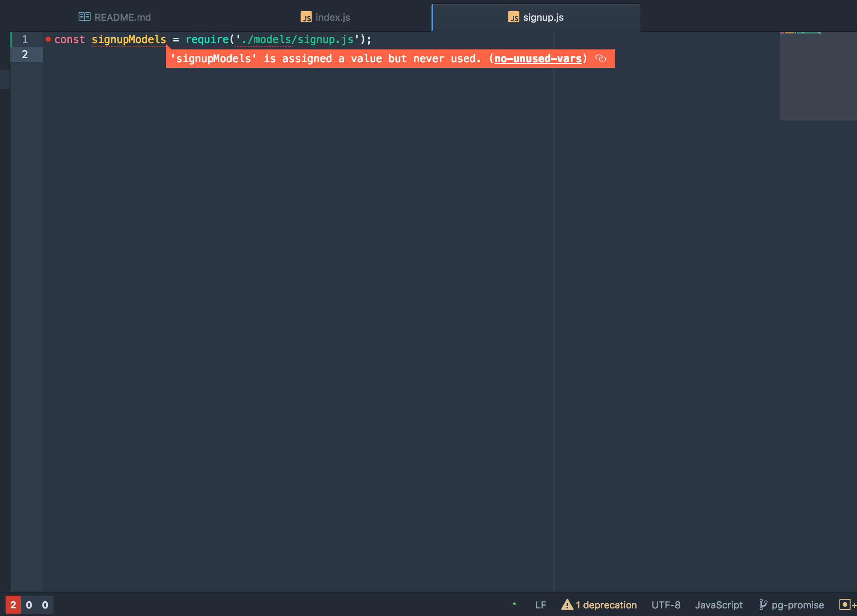Click the chain-link icon in the linter popup
857x616 pixels.
[600, 58]
